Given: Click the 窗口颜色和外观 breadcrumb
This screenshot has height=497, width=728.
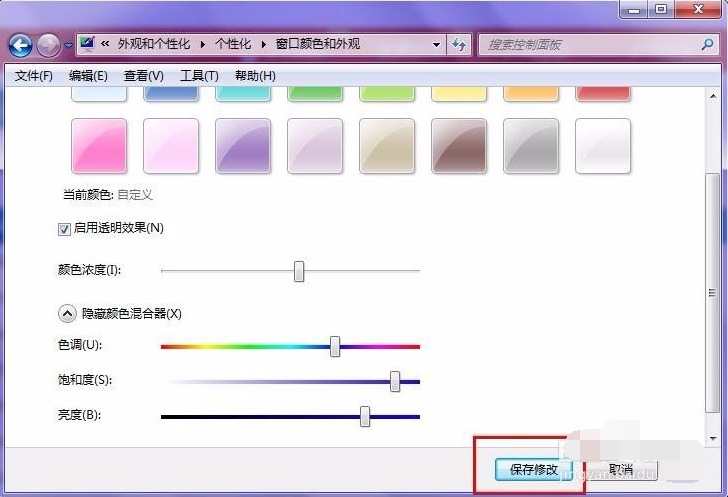Looking at the screenshot, I should point(318,44).
